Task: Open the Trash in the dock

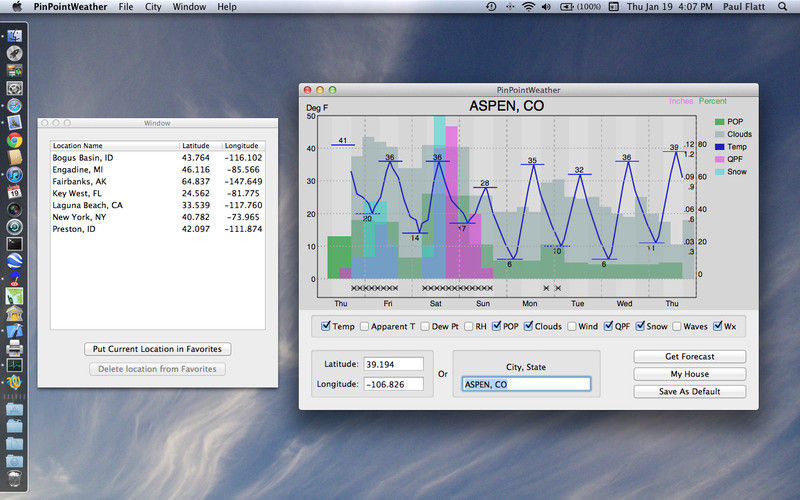Action: pyautogui.click(x=14, y=480)
